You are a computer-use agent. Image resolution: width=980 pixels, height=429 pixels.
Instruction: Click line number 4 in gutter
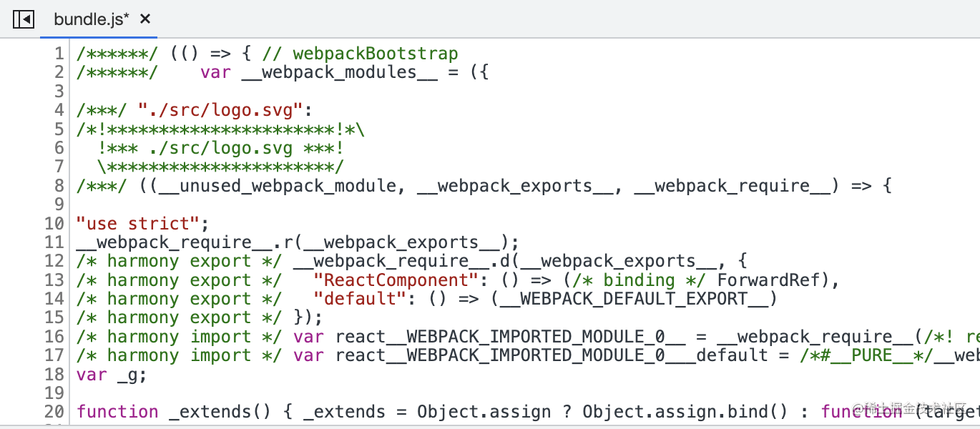(59, 110)
